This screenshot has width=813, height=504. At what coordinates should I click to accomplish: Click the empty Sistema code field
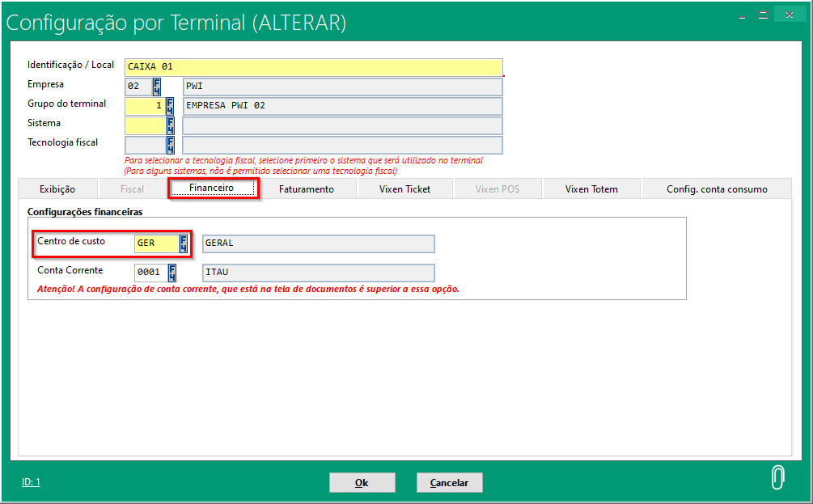click(x=145, y=125)
